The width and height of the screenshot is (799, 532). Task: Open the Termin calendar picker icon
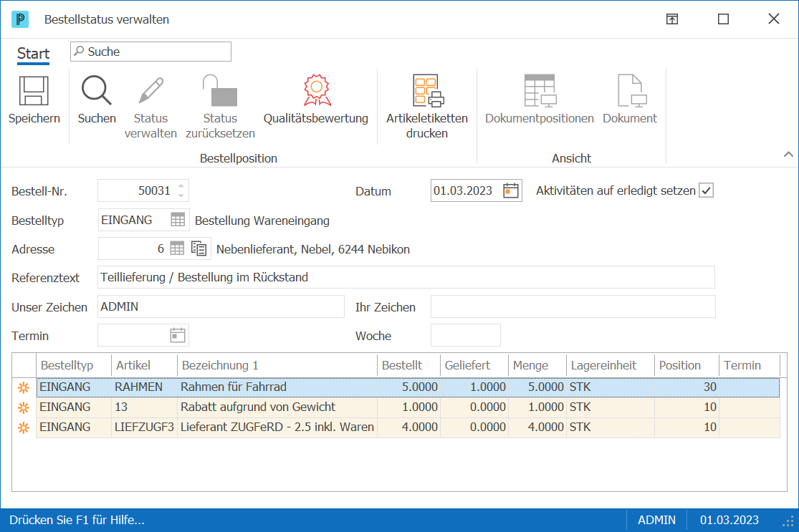(x=177, y=336)
